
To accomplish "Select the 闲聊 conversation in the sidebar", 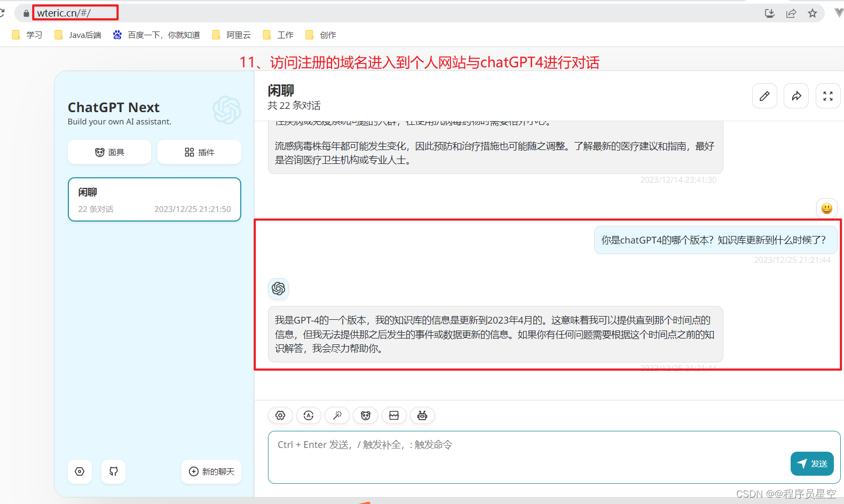I will [154, 199].
